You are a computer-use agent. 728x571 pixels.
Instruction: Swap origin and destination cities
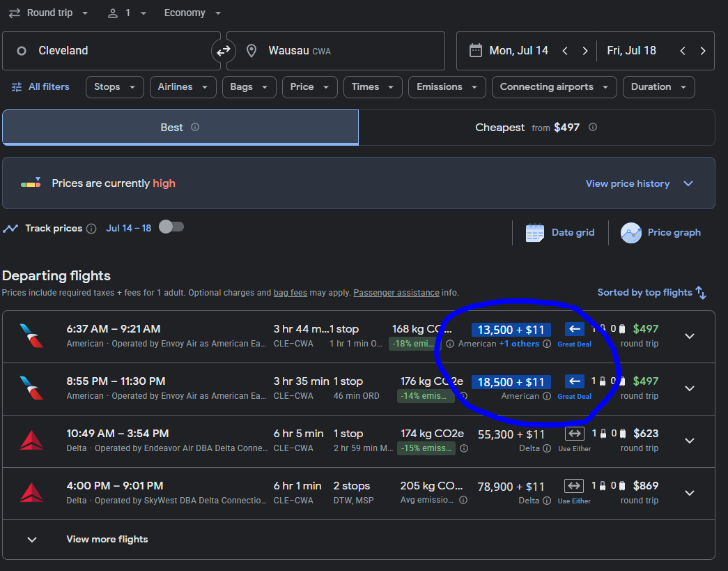pos(224,51)
